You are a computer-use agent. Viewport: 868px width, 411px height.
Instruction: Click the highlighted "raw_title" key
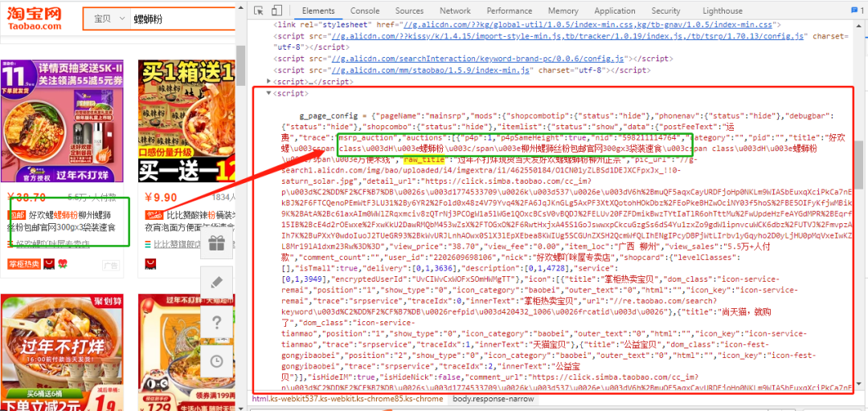425,160
